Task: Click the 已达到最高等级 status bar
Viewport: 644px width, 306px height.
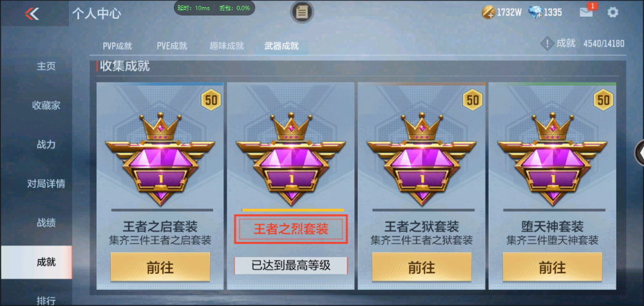Action: 291,266
